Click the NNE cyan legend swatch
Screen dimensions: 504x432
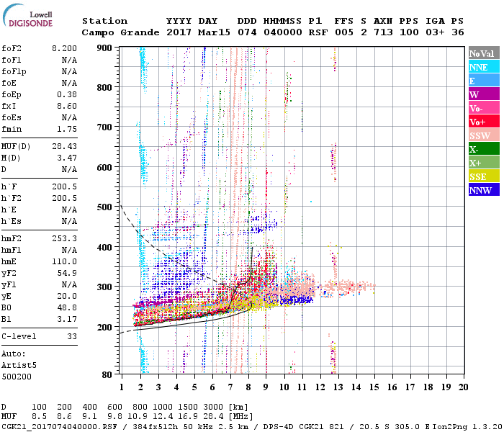(482, 68)
